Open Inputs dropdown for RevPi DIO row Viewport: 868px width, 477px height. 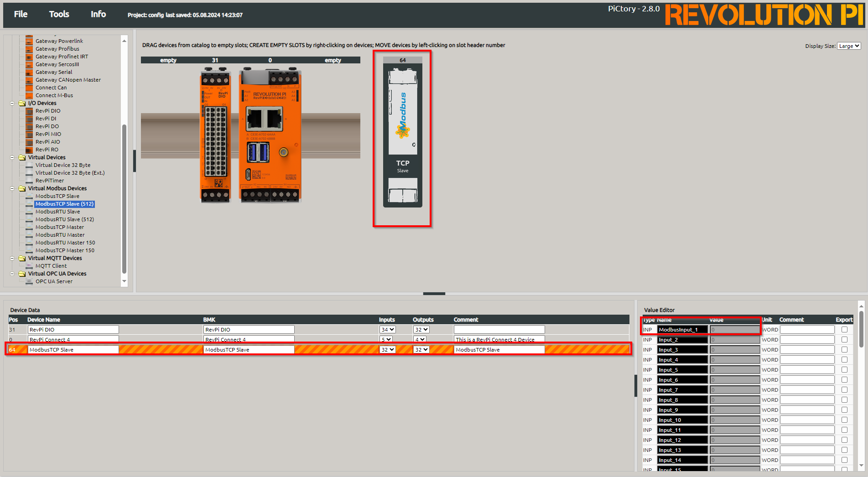[387, 330]
